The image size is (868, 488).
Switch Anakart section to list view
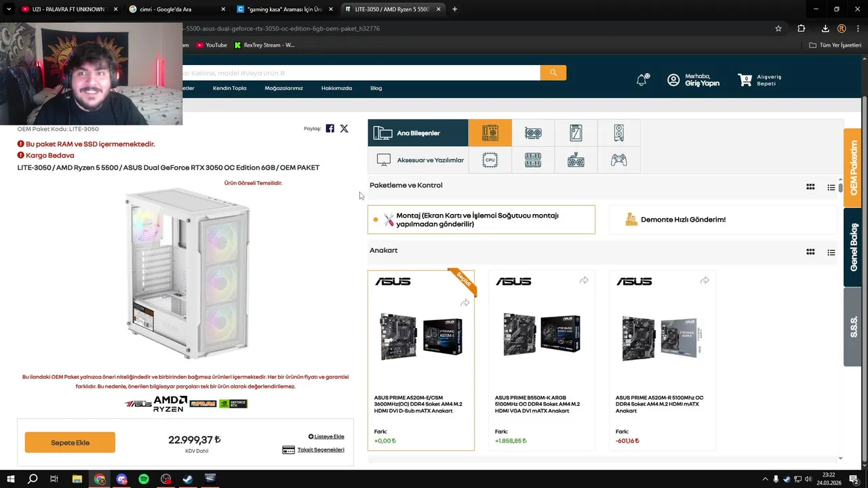(831, 252)
